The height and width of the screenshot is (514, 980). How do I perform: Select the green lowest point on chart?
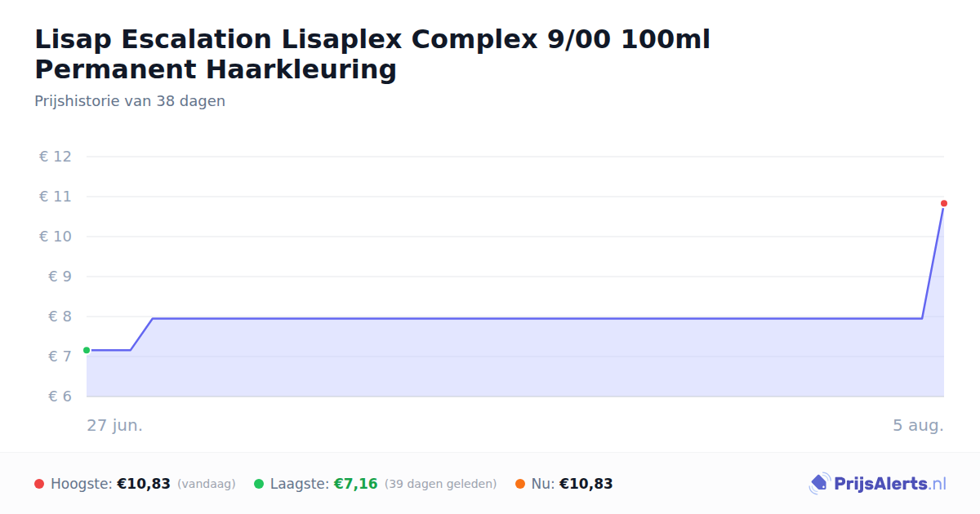click(87, 350)
